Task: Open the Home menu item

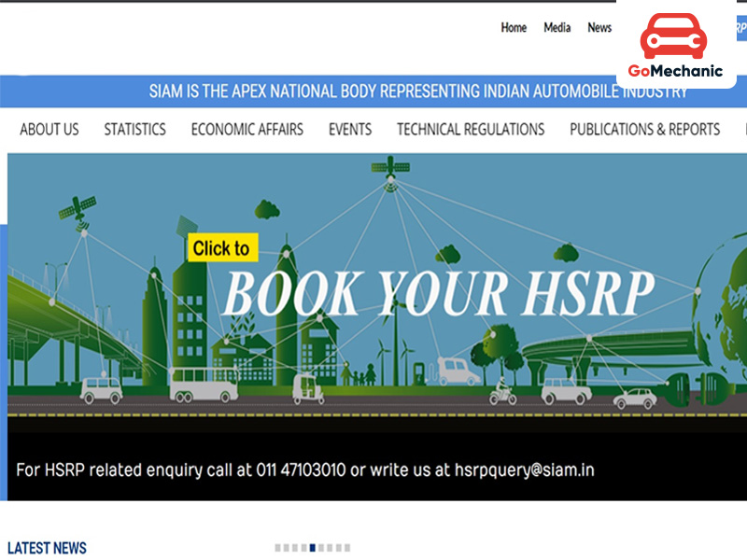Action: (514, 28)
